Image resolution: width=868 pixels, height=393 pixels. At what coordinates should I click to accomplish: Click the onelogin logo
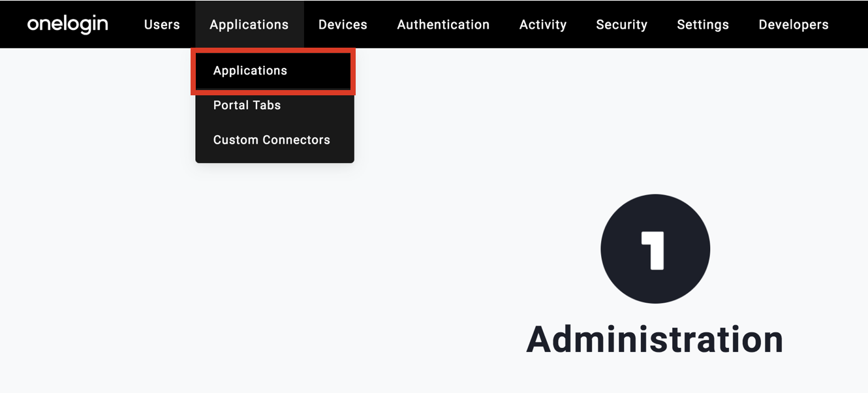(68, 25)
